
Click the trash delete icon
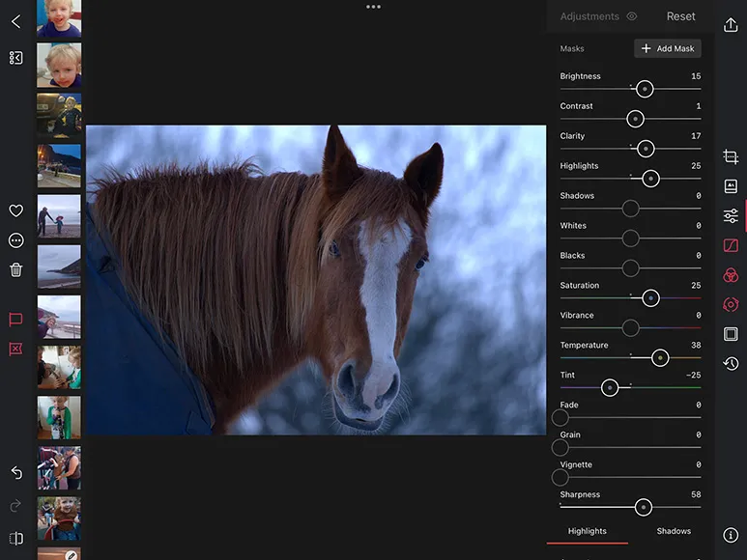point(15,270)
